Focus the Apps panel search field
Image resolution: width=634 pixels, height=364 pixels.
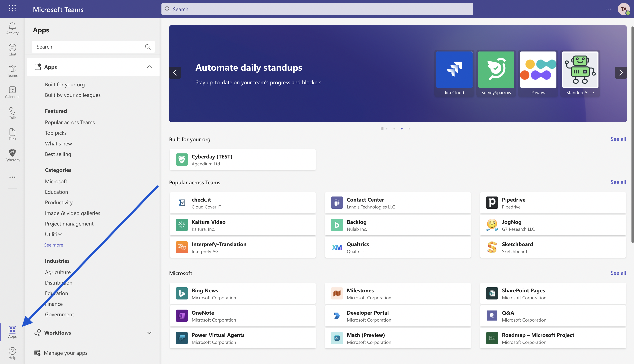click(93, 47)
